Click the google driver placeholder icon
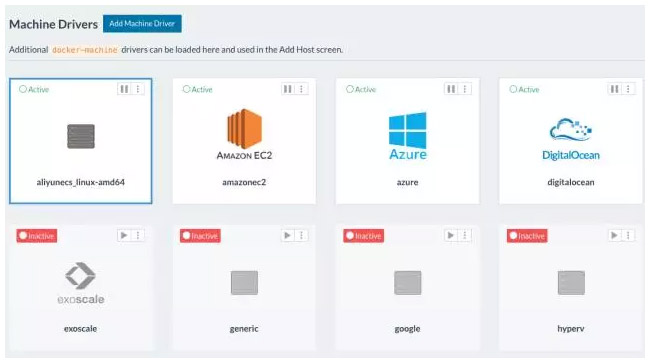This screenshot has width=660, height=364. (x=407, y=282)
